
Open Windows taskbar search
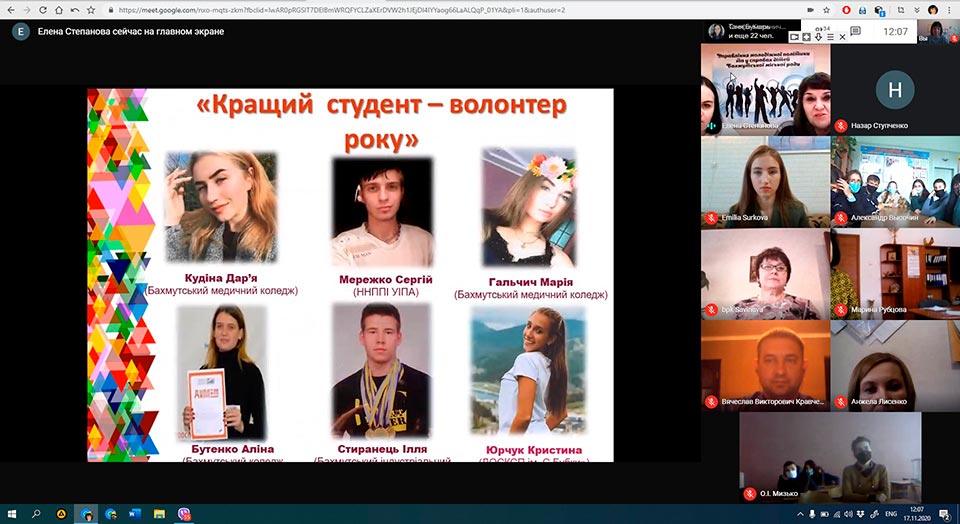coord(36,514)
